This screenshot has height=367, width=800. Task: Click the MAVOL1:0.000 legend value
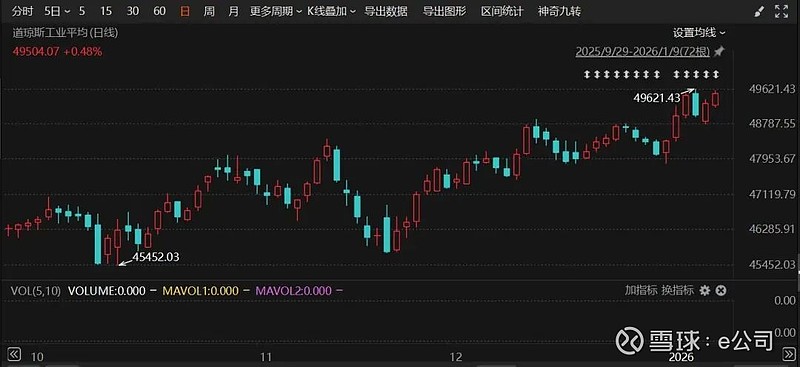click(x=201, y=291)
